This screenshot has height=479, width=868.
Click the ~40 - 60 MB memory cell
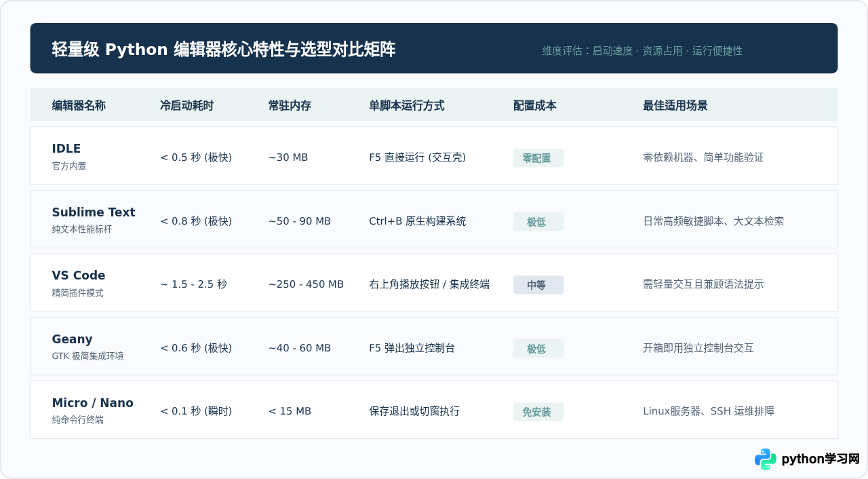(x=300, y=348)
